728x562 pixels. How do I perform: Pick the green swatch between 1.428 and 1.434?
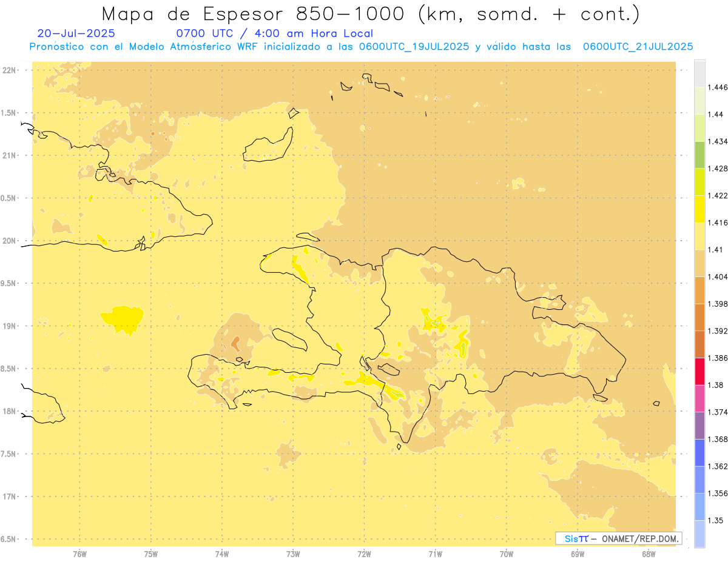click(x=699, y=155)
